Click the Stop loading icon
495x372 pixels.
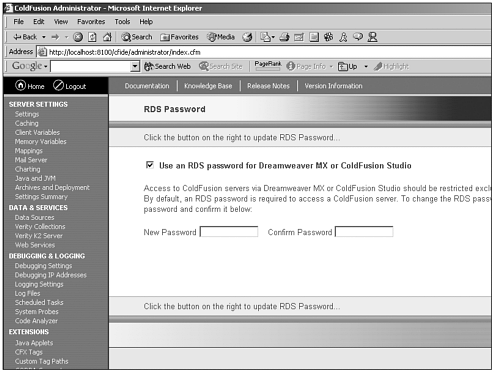(x=78, y=37)
